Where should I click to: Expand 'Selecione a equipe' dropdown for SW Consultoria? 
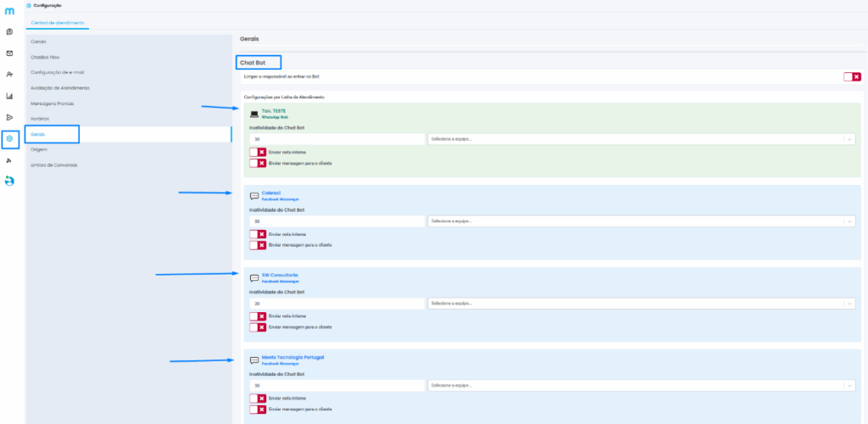coord(641,303)
